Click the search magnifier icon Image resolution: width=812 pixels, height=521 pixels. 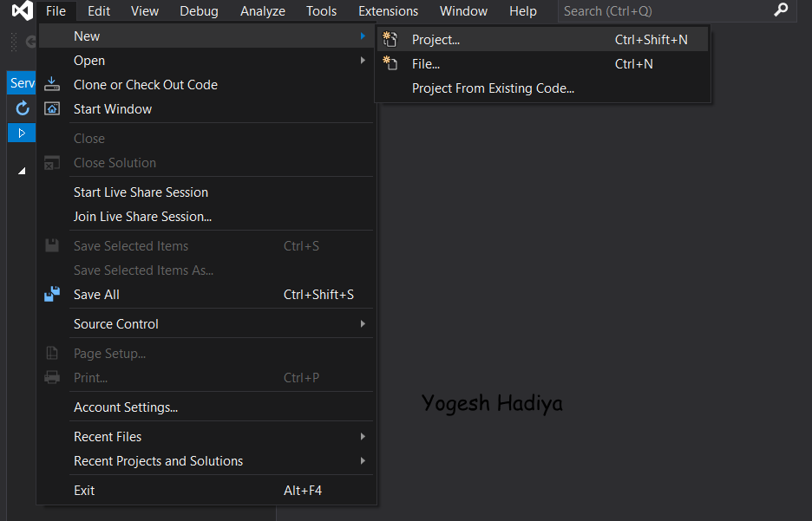[782, 10]
